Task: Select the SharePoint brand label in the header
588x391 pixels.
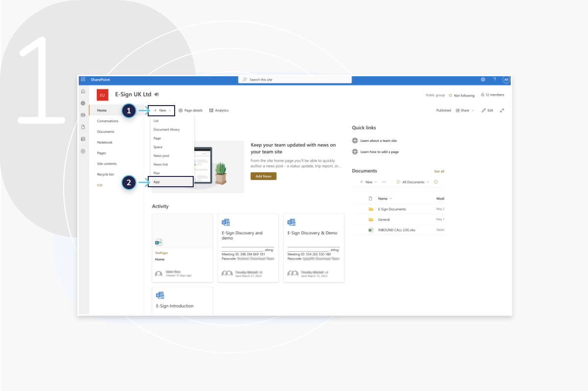Action: [x=100, y=80]
